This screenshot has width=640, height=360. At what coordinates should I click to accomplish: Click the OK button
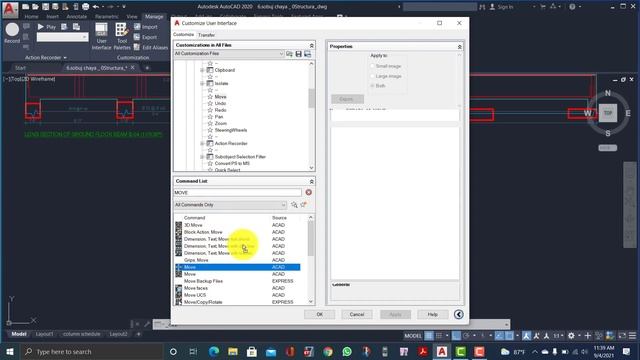(320, 314)
